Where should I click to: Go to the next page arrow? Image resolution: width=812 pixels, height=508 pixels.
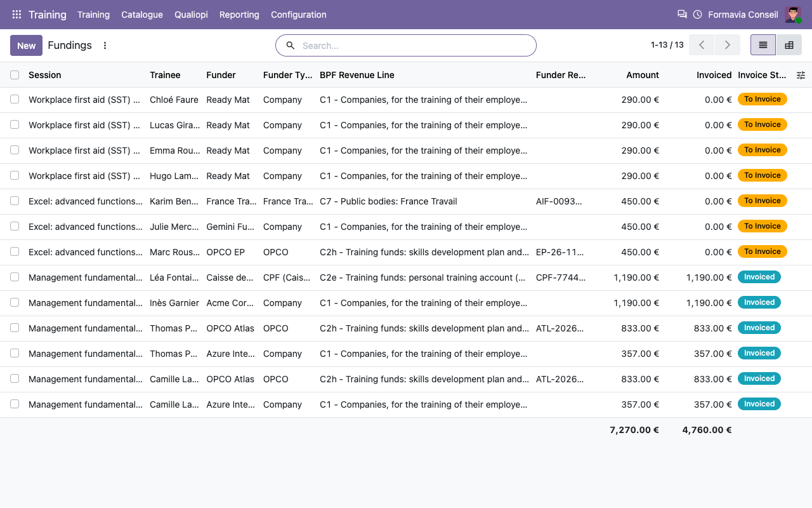728,45
